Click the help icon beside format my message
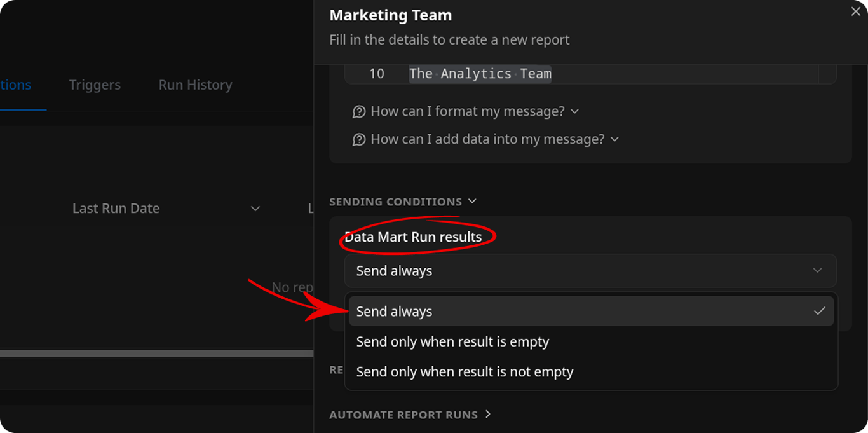This screenshot has width=868, height=433. coord(359,112)
